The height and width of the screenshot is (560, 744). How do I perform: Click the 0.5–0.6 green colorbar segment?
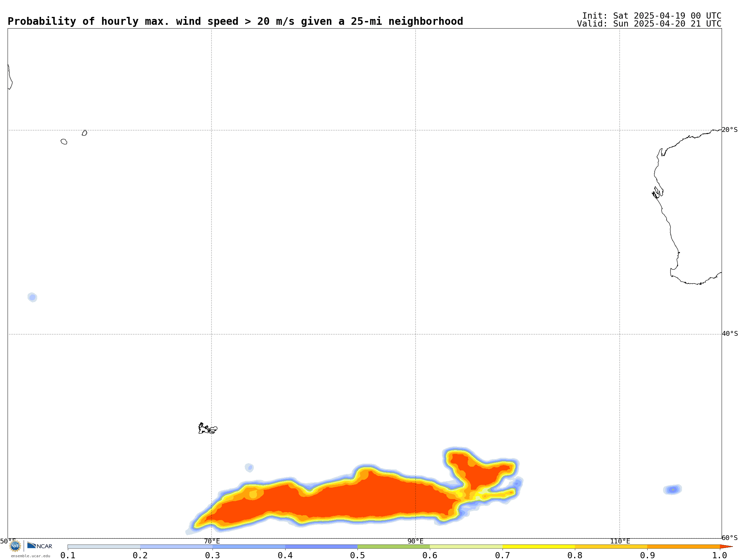(394, 547)
